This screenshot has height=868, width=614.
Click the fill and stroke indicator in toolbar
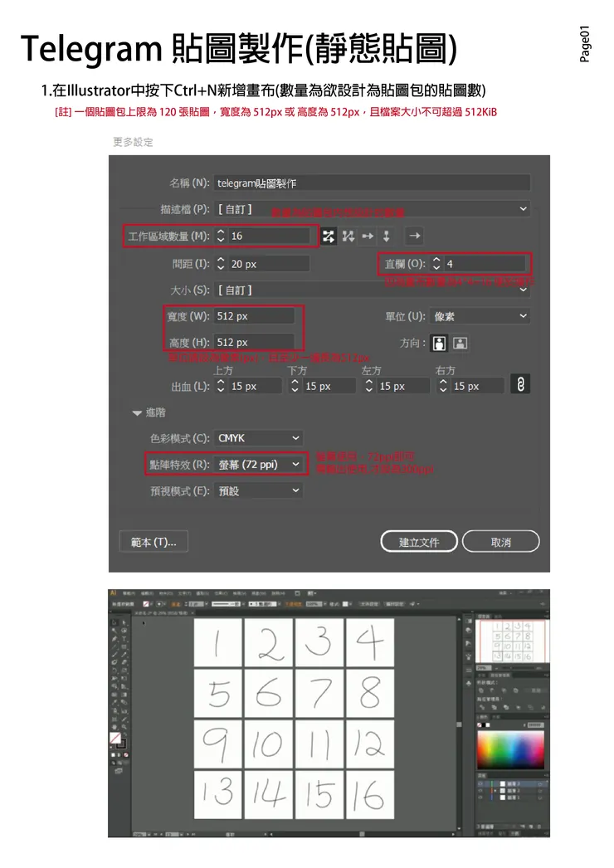(x=117, y=739)
